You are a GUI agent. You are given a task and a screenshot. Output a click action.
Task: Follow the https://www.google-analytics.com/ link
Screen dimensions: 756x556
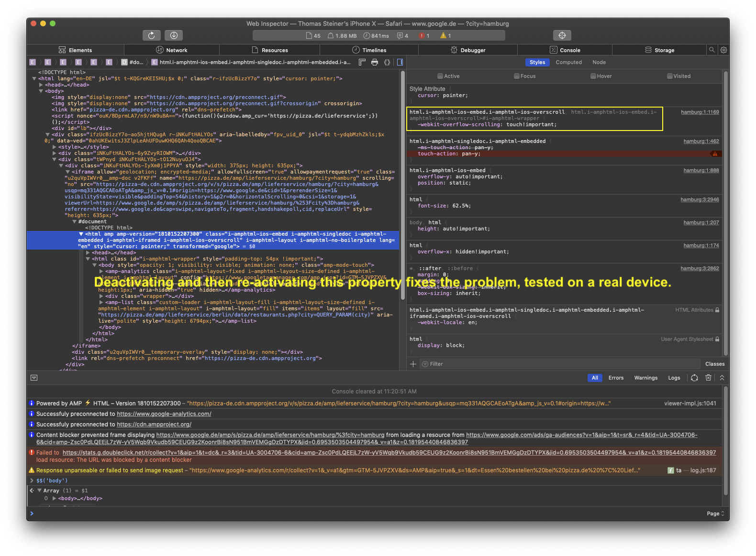click(164, 414)
